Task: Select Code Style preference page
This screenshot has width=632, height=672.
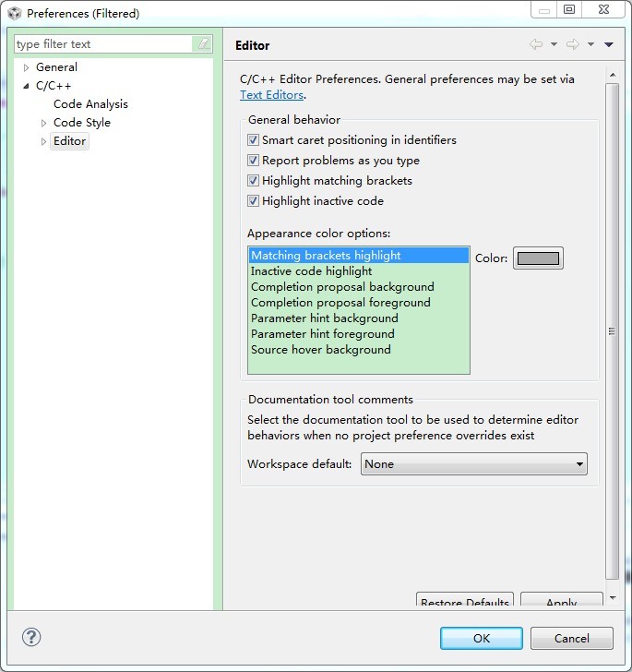Action: [82, 123]
